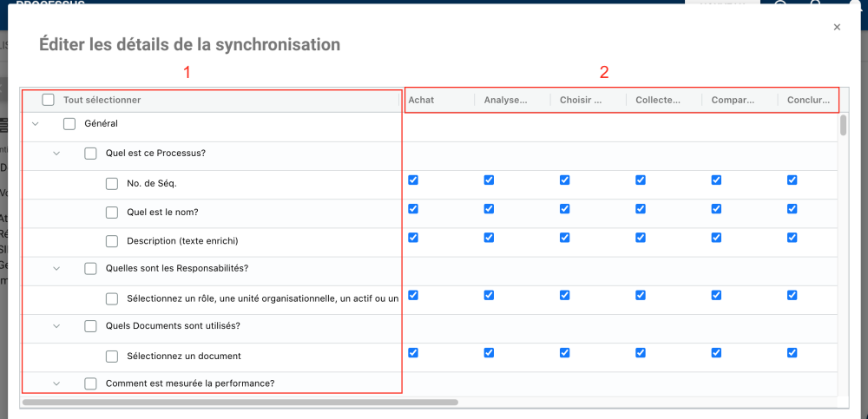Viewport: 868px width, 419px height.
Task: Click the 'Achat' column header
Action: [x=422, y=100]
